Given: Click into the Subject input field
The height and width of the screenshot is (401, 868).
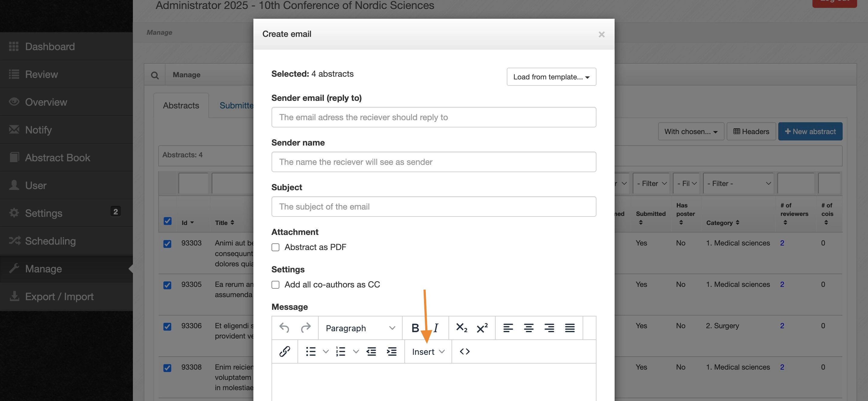Looking at the screenshot, I should click(434, 207).
